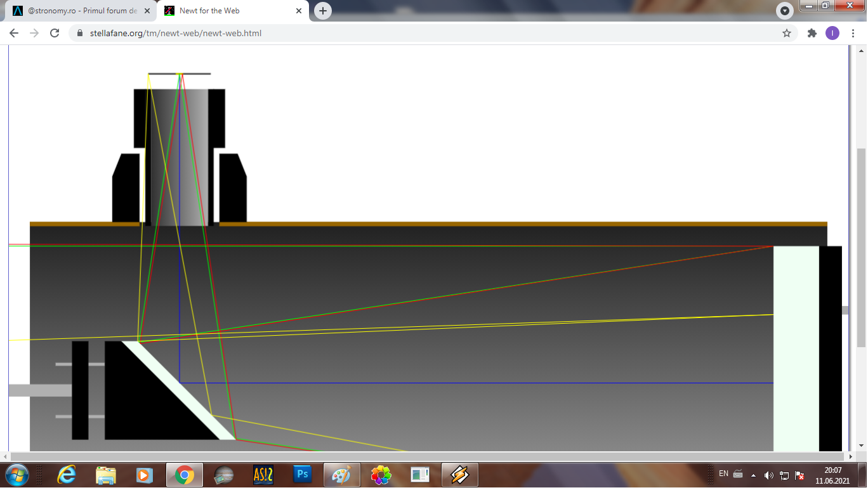Open Windows Explorer folder on taskbar
Screen dimensions: 868x490
coord(106,475)
